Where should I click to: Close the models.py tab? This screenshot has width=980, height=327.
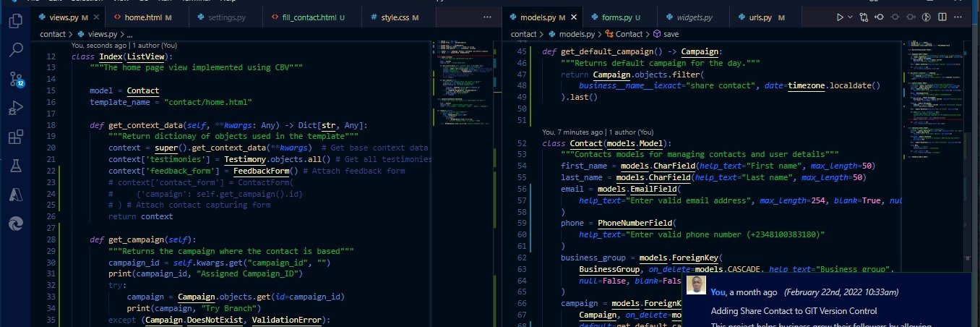[575, 17]
